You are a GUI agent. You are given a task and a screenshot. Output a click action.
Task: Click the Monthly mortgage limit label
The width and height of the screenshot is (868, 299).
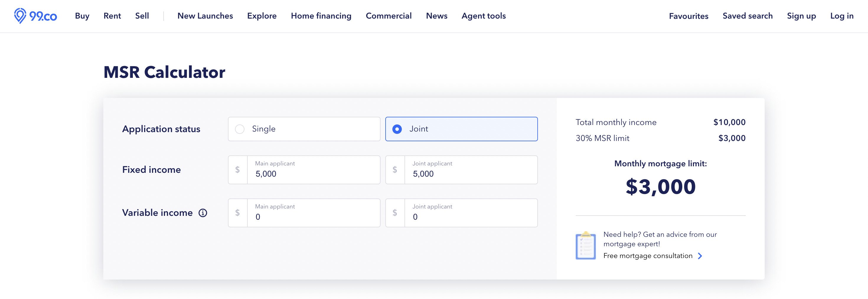pos(660,164)
